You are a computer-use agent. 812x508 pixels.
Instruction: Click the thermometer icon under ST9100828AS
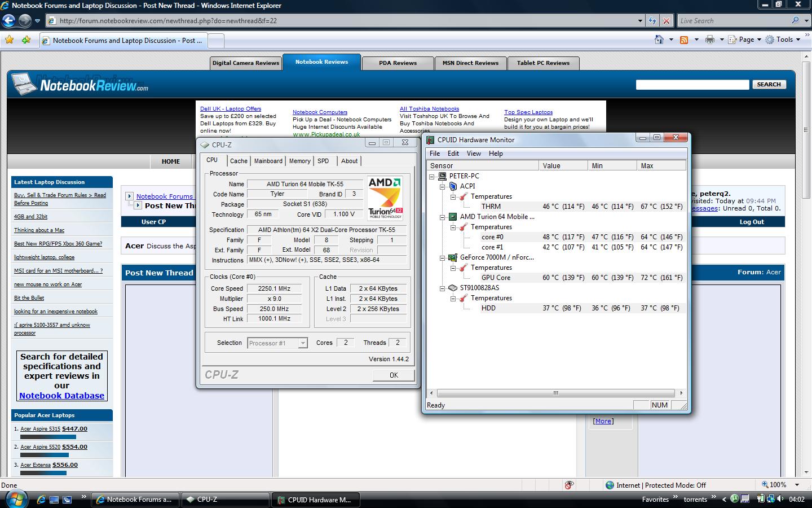click(x=464, y=298)
